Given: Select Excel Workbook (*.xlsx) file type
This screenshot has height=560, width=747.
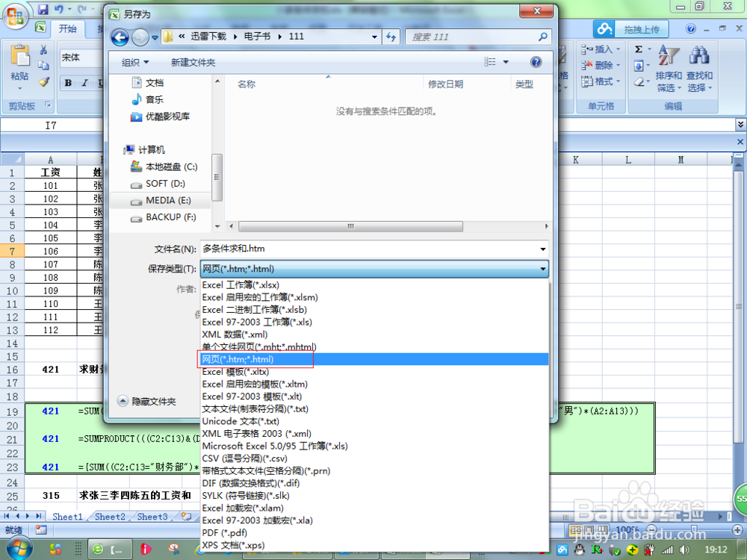Looking at the screenshot, I should [241, 284].
